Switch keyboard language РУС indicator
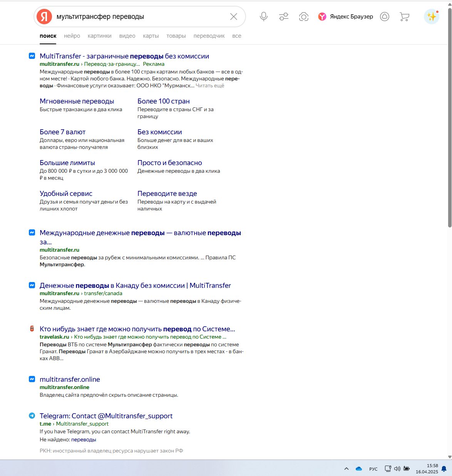The height and width of the screenshot is (476, 452). (x=373, y=469)
